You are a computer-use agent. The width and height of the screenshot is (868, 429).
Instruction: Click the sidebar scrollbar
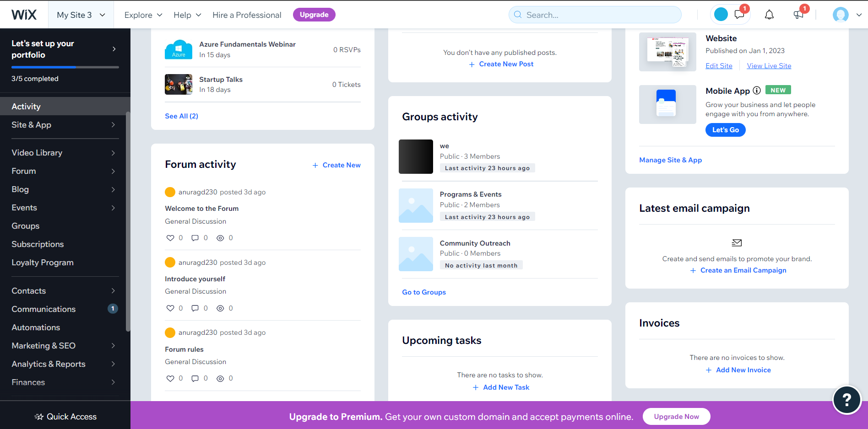128,221
